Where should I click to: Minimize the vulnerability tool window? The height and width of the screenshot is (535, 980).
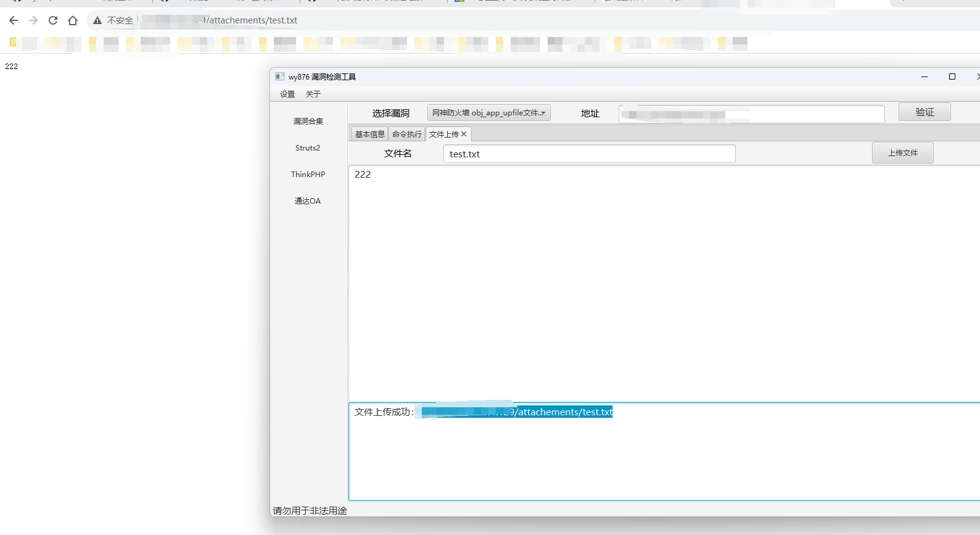(x=924, y=77)
